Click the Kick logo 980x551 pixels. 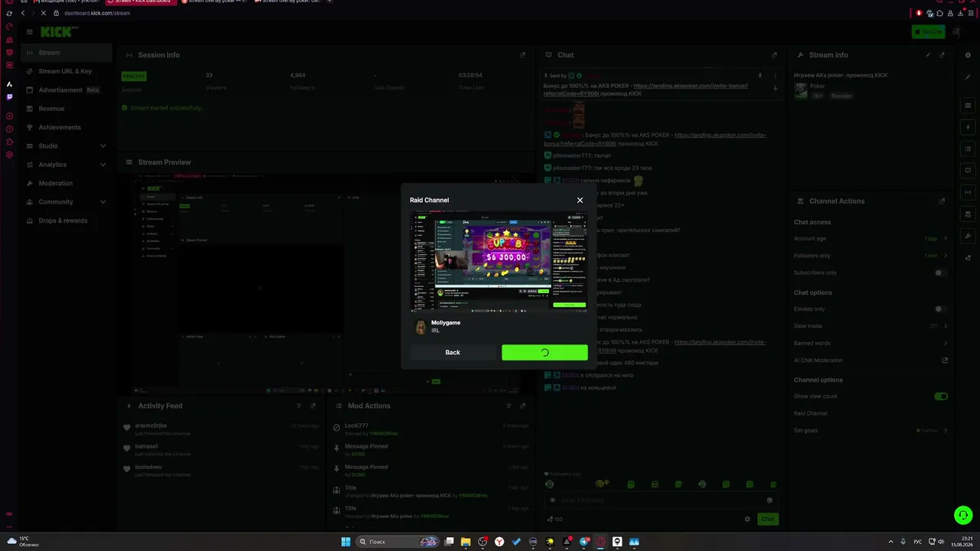pyautogui.click(x=59, y=31)
